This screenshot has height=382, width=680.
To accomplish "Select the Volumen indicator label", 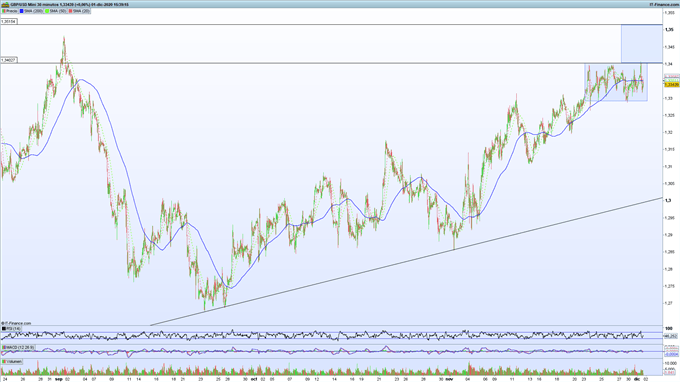I will click(14, 361).
